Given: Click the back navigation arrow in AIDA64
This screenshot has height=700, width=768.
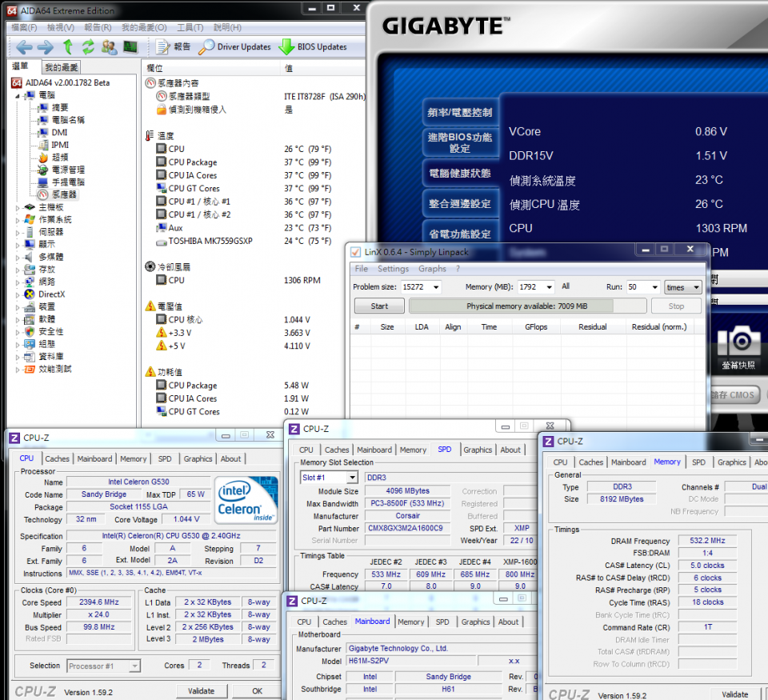Looking at the screenshot, I should [x=24, y=46].
